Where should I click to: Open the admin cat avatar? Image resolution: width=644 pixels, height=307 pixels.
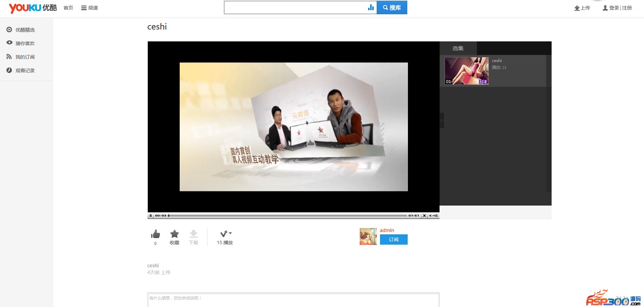(x=368, y=236)
